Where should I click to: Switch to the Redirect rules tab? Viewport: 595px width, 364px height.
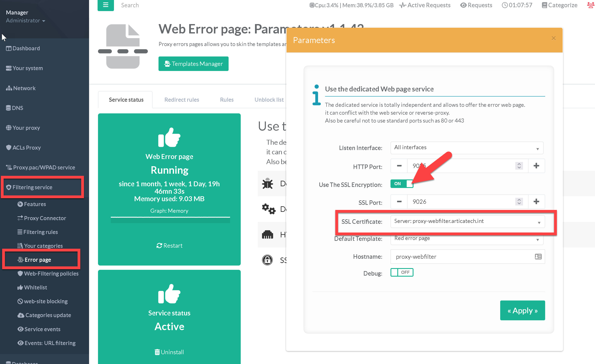click(x=182, y=100)
